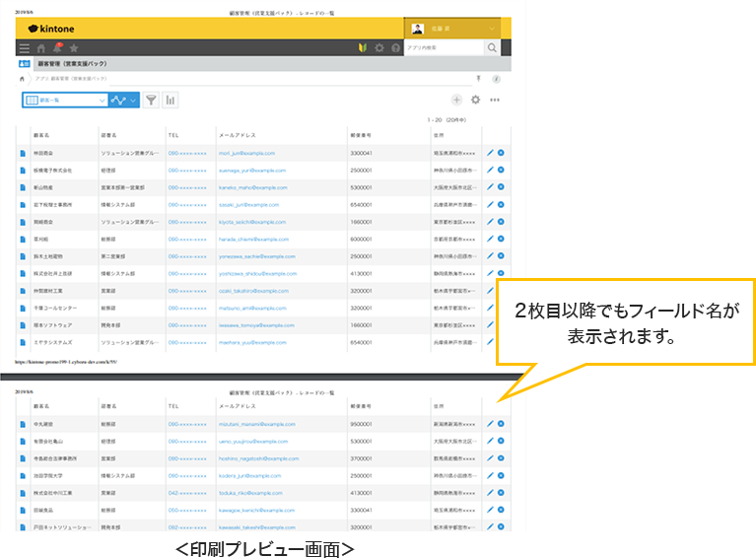756x558 pixels.
Task: Open record detail icon for kawasaki_takeshi row
Action: (x=23, y=527)
